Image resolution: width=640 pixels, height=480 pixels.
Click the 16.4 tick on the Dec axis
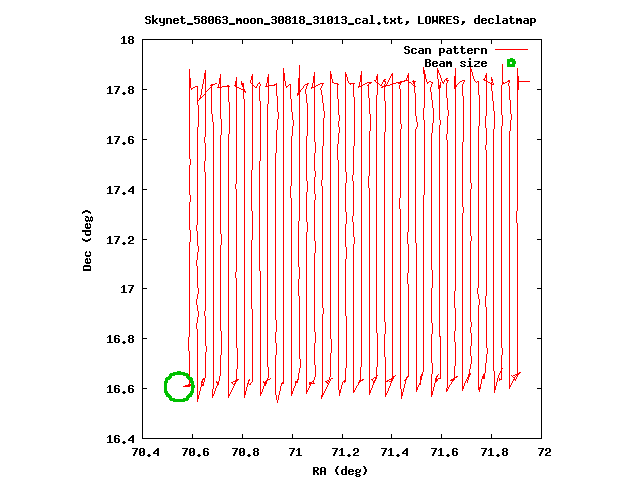(x=121, y=438)
